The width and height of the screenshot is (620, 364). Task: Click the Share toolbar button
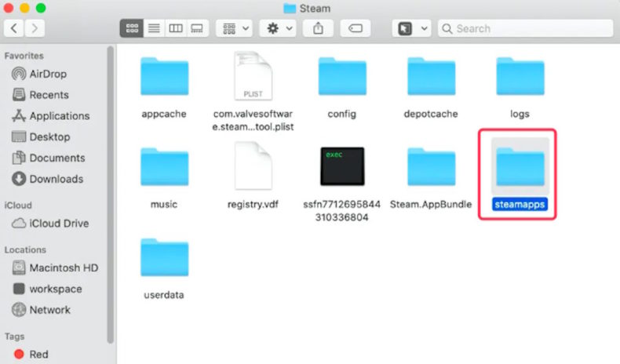(x=318, y=28)
